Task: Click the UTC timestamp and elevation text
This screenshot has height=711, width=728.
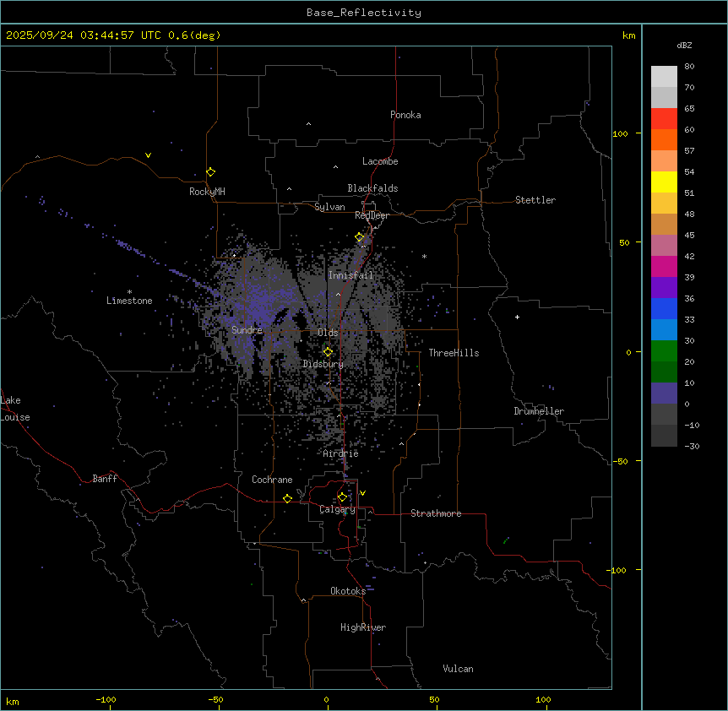Action: (x=113, y=35)
